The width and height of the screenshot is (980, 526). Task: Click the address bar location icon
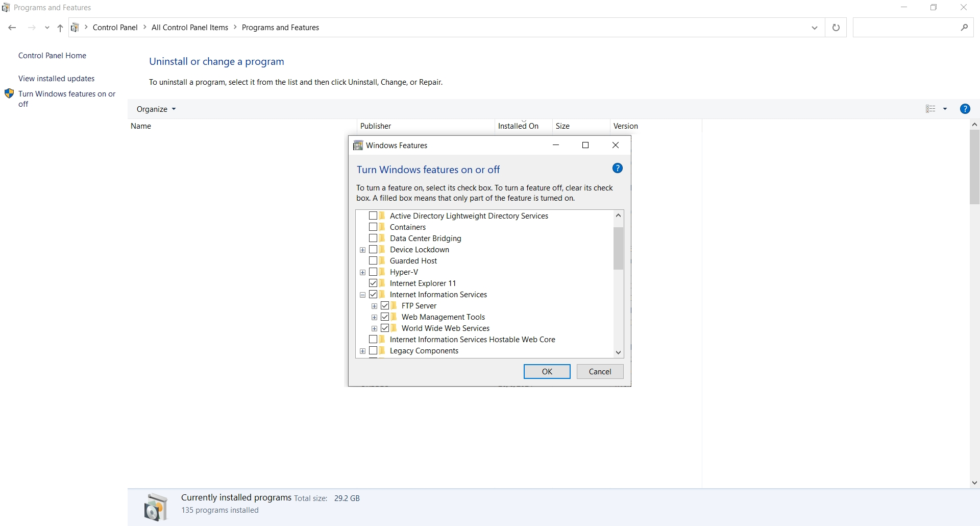coord(75,28)
